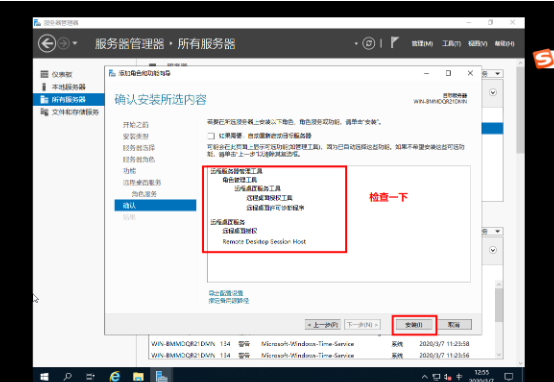The width and height of the screenshot is (554, 382).
Task: Click 远程桌面服务工具 in the confirmation list
Action: point(258,188)
